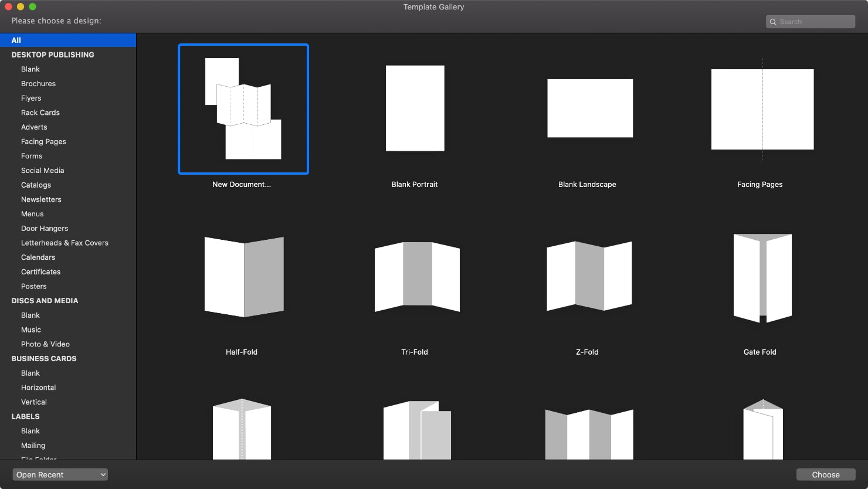868x489 pixels.
Task: Browse the Certificates category
Action: tap(40, 271)
